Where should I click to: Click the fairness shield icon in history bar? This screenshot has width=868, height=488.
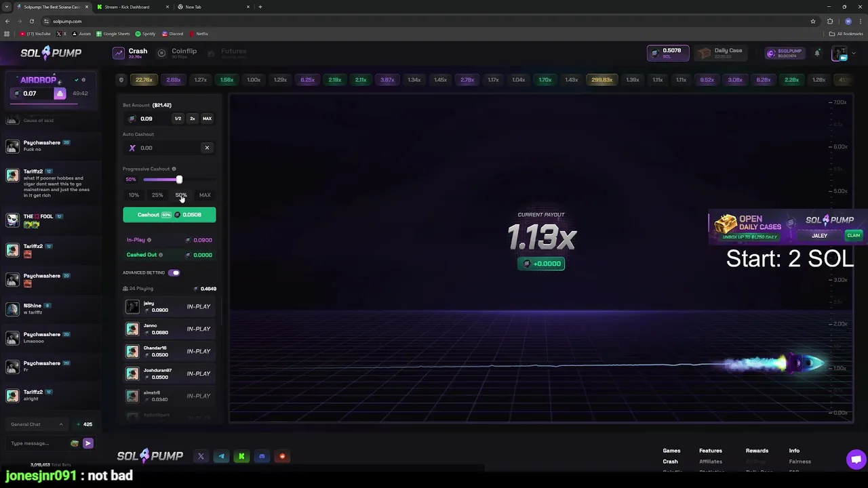(121, 80)
